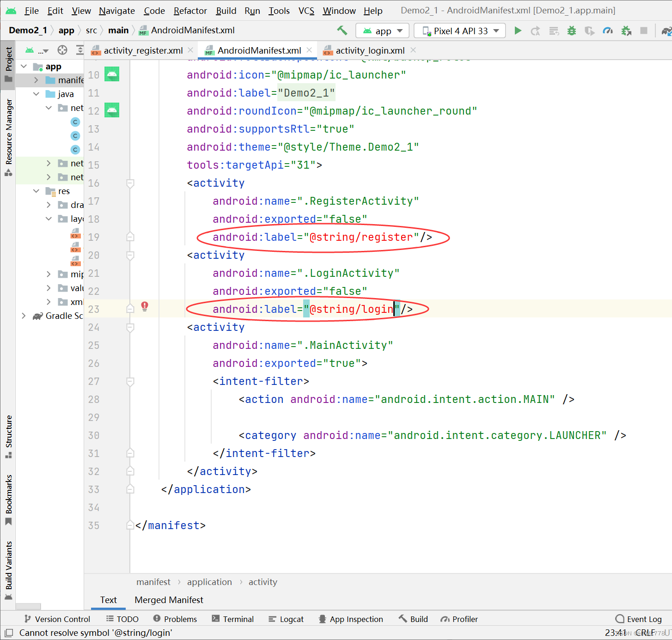
Task: Open the Logcat tool window
Action: [286, 619]
